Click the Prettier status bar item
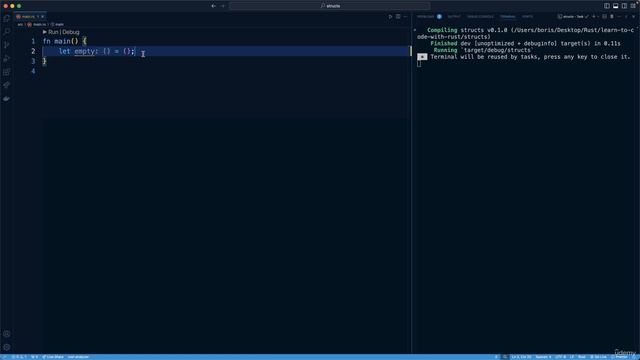Image resolution: width=640 pixels, height=360 pixels. click(x=619, y=357)
